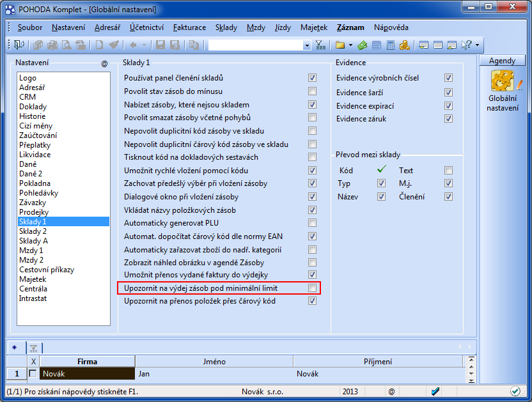Open the Fakturace menu
This screenshot has height=402, width=532.
(189, 27)
